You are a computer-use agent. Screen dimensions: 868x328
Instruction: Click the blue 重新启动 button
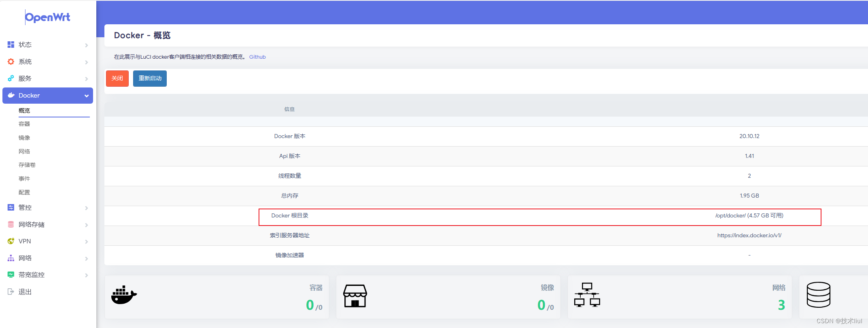(150, 79)
